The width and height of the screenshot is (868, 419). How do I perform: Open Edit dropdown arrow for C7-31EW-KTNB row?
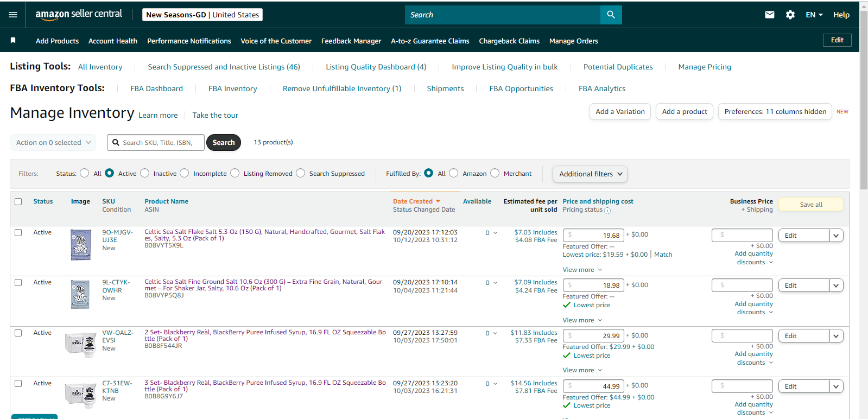[836, 386]
